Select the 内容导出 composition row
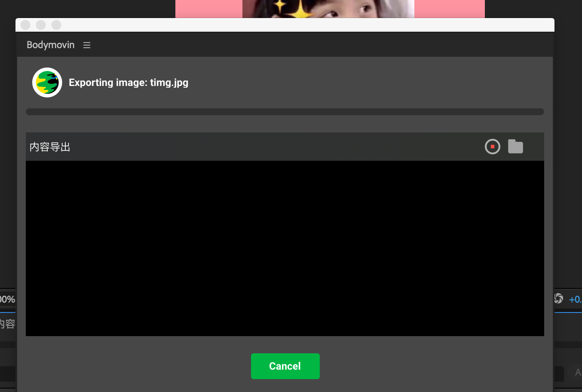Screen dimensions: 582x392 pos(285,147)
